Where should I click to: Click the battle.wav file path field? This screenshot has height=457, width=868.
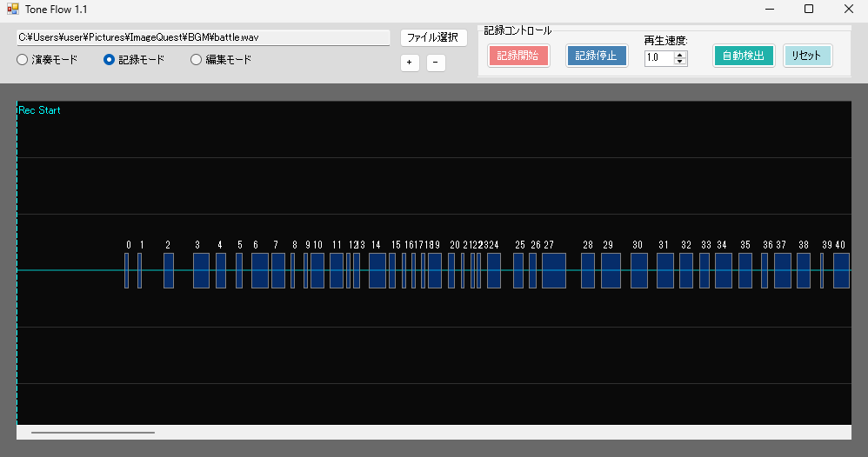(x=204, y=37)
